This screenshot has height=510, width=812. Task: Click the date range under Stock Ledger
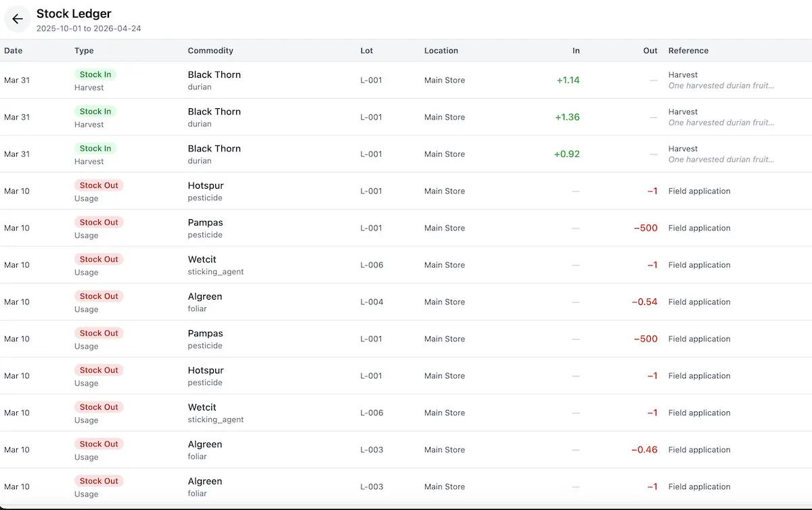click(89, 29)
